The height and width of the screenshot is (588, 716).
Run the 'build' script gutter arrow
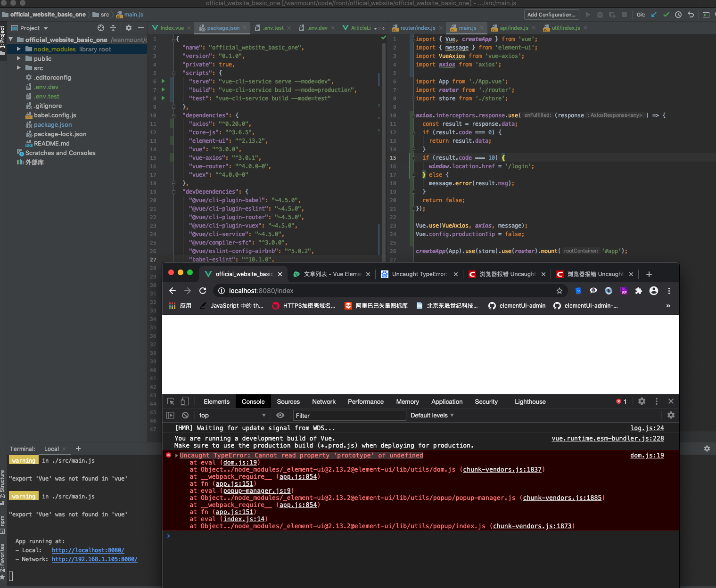click(x=163, y=90)
